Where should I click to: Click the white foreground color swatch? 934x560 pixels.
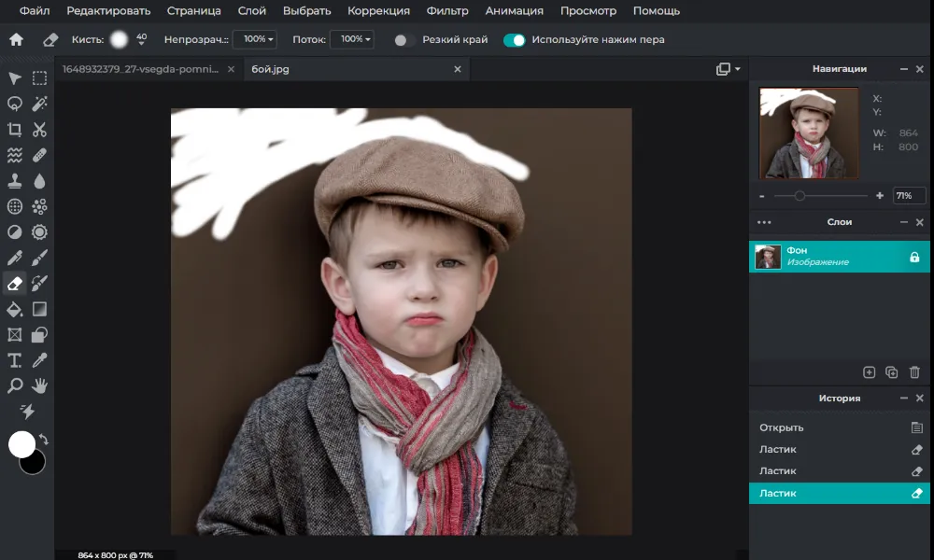[21, 444]
